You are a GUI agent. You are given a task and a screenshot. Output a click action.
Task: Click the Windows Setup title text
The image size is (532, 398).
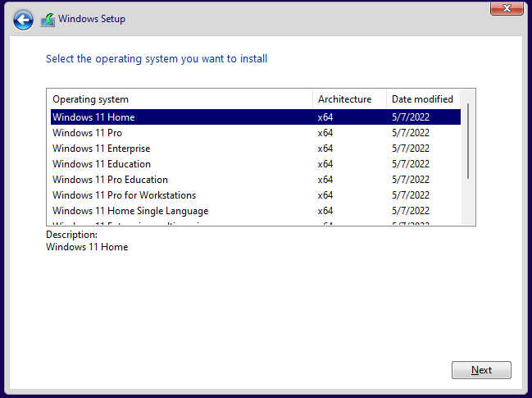click(92, 19)
